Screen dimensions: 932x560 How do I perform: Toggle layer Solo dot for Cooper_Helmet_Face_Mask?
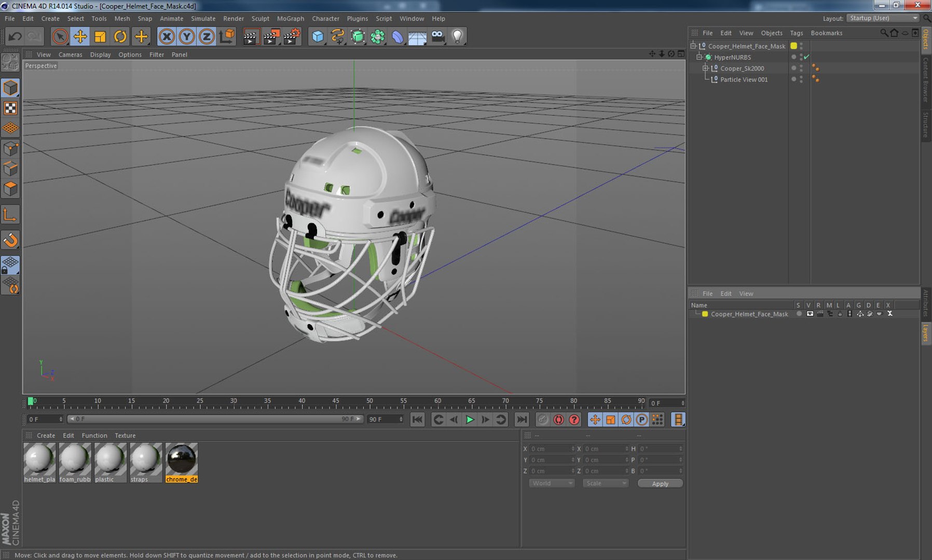coord(799,314)
